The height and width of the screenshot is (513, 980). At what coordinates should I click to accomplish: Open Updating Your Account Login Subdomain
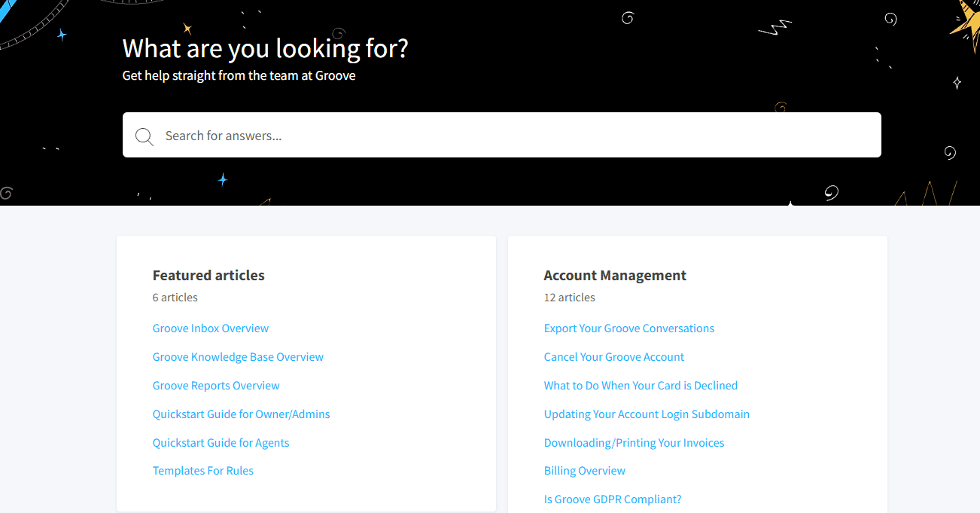(647, 414)
